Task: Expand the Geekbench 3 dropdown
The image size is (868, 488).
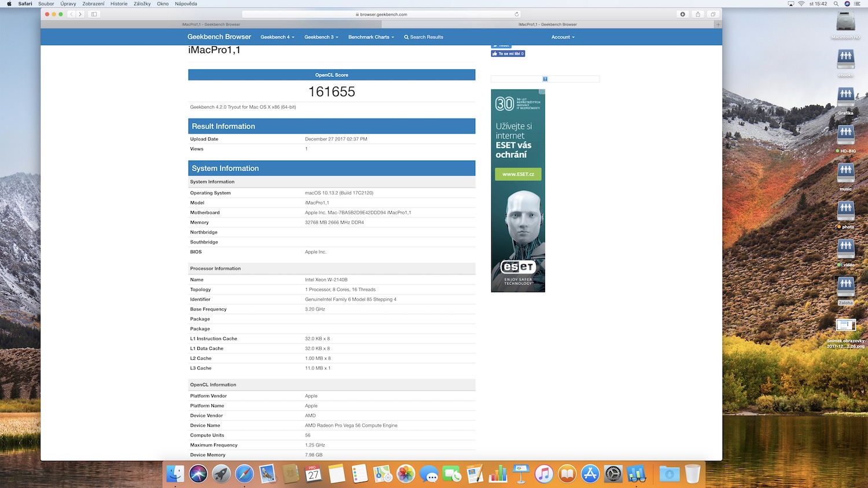Action: [321, 37]
